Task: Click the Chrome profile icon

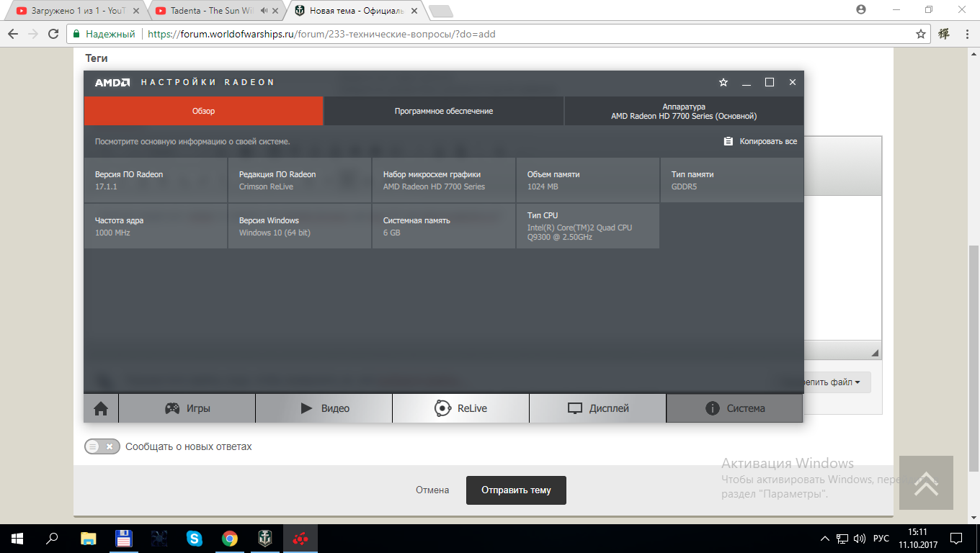Action: coord(860,9)
